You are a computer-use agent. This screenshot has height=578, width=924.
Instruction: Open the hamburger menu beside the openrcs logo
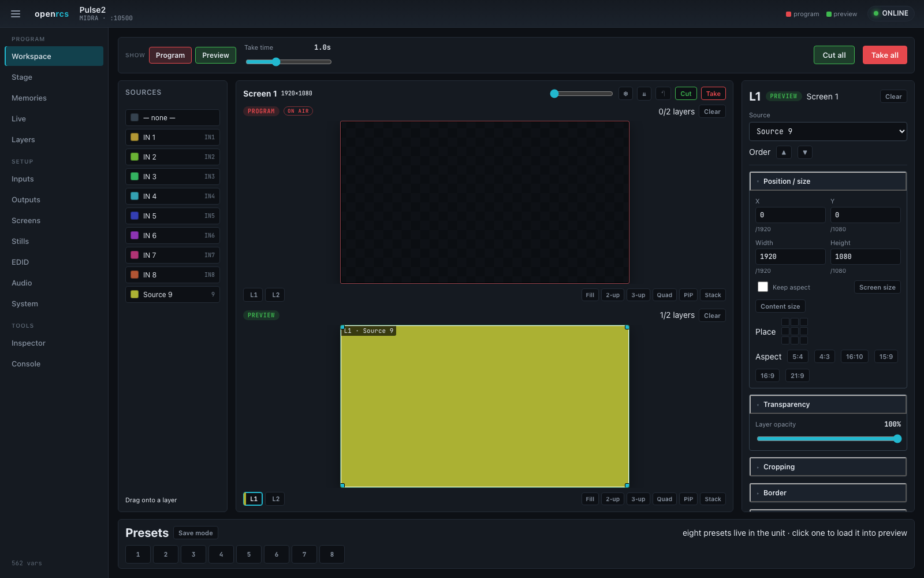(x=16, y=14)
